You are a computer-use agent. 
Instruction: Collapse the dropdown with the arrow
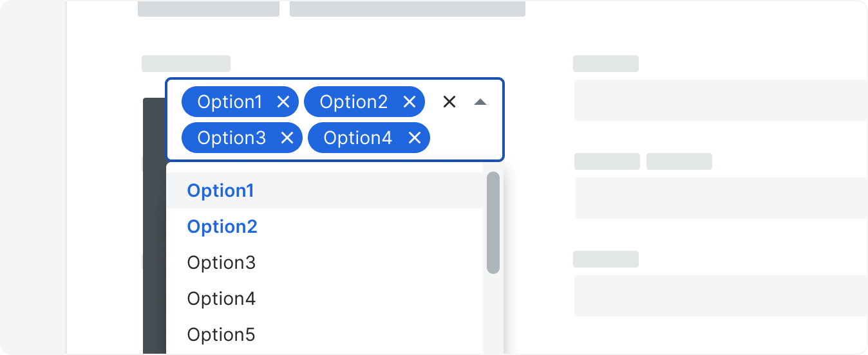tap(480, 102)
